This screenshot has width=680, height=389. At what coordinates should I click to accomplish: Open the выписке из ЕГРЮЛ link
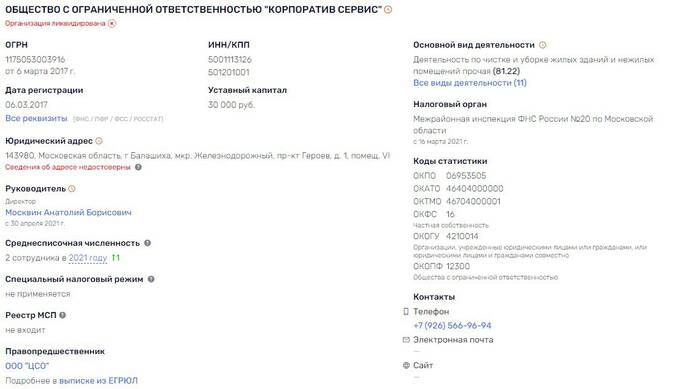tap(98, 381)
